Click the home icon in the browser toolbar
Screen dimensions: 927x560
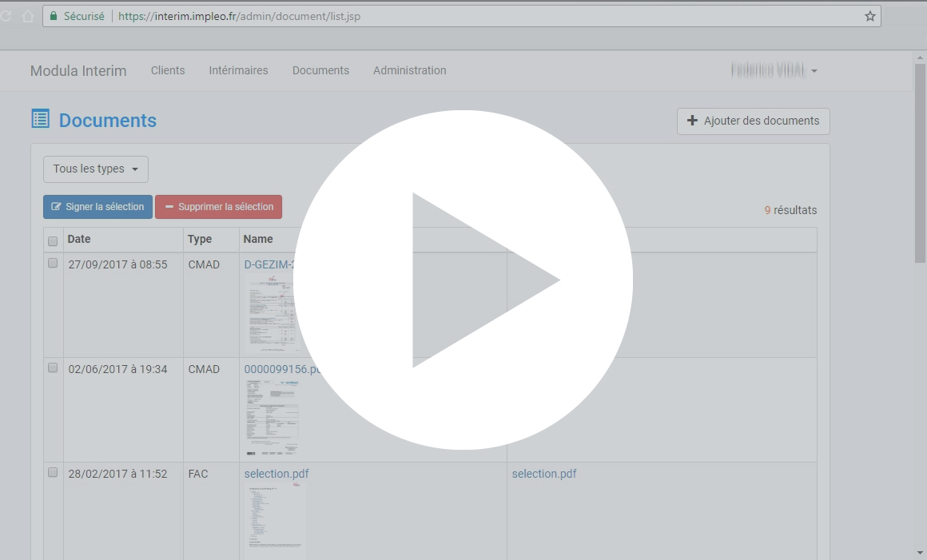point(28,17)
